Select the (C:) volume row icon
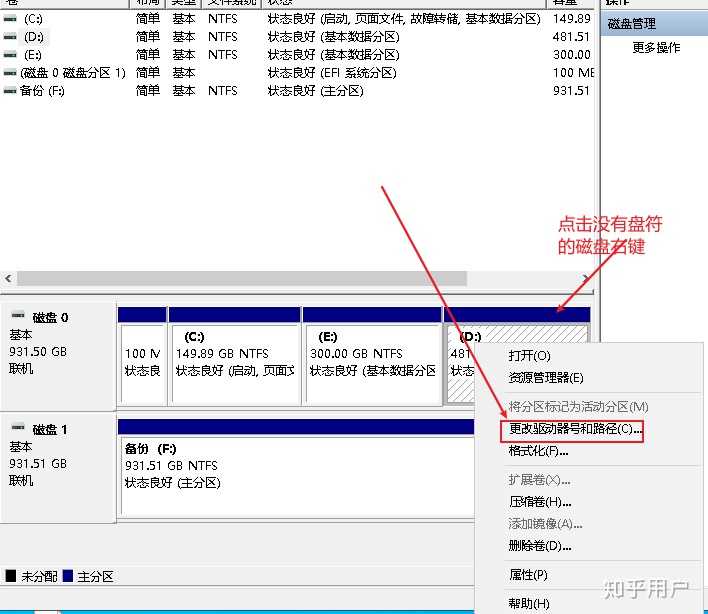The width and height of the screenshot is (708, 614). pos(10,19)
